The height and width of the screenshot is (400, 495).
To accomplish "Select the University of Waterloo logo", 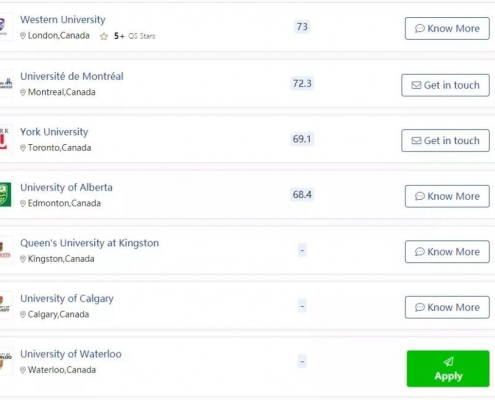I will 6,361.
